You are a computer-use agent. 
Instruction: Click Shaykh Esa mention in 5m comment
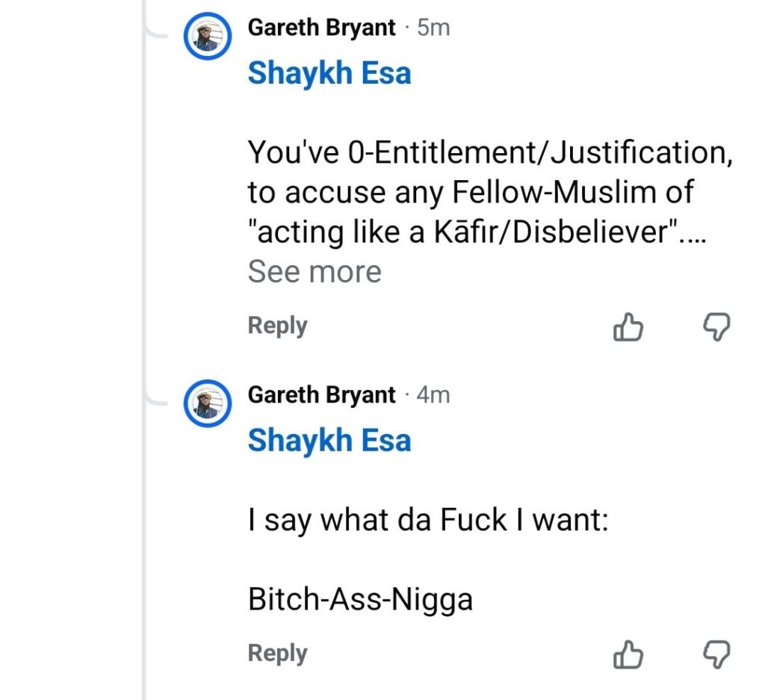click(x=329, y=73)
